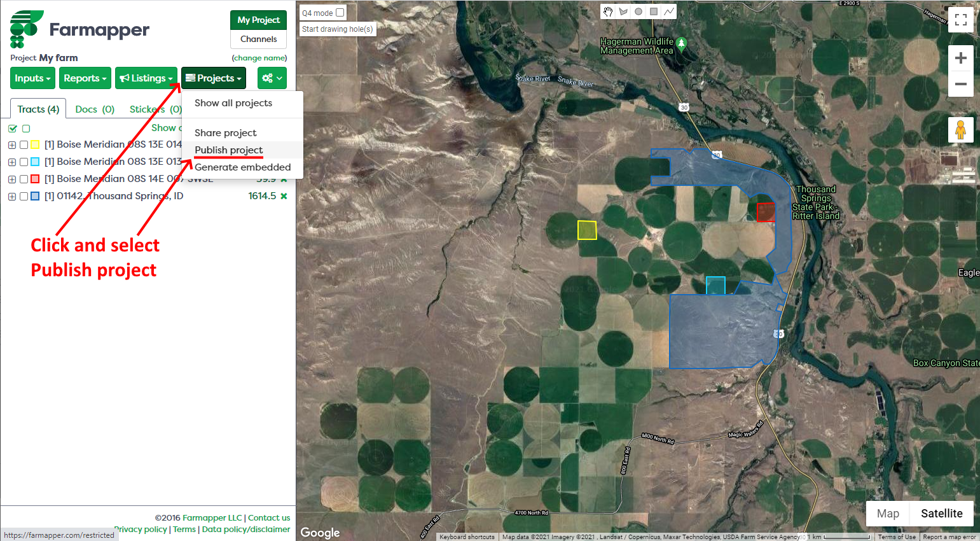This screenshot has height=541, width=980.
Task: Toggle fullscreen map view
Action: pyautogui.click(x=960, y=20)
